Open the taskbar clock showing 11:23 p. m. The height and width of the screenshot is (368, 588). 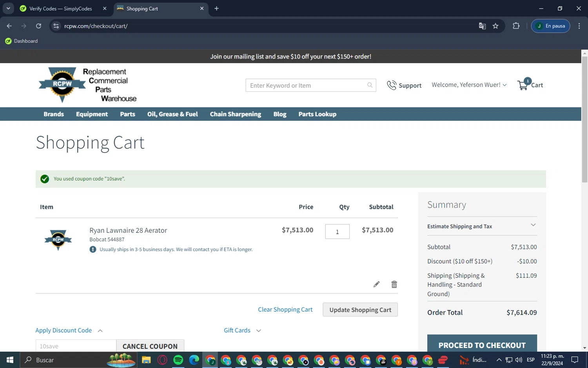[552, 360]
